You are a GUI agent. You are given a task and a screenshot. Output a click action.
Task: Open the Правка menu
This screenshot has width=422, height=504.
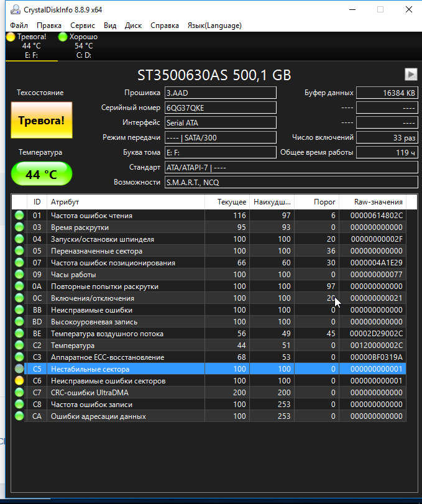(49, 25)
